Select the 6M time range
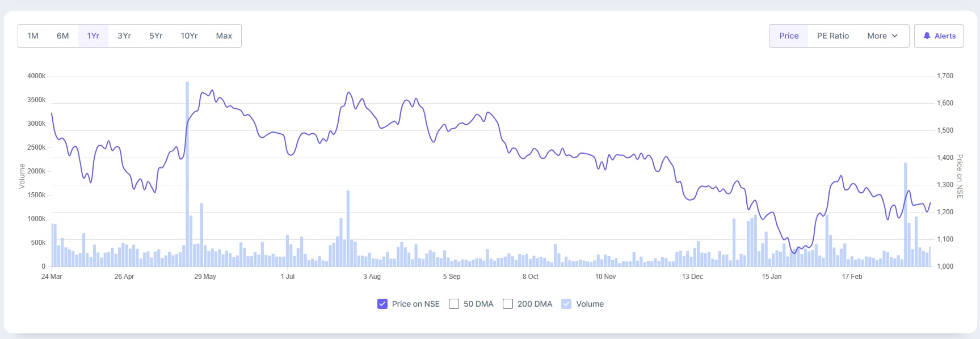Viewport: 980px width, 339px height. [62, 36]
